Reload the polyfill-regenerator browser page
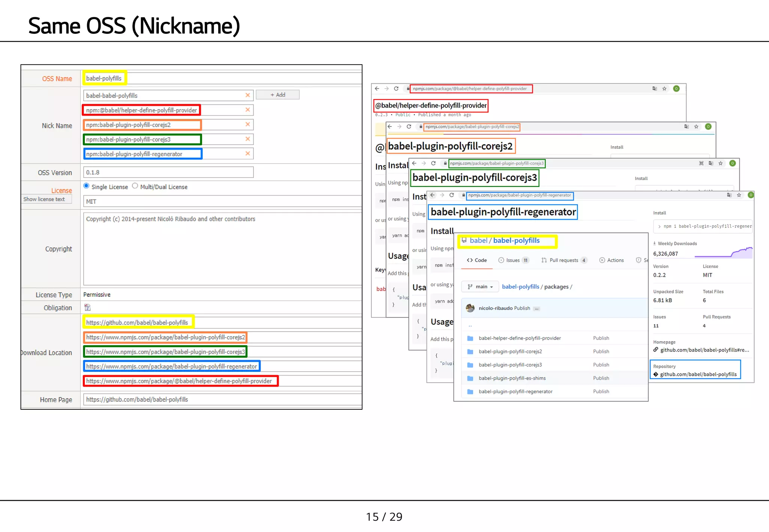Screen dimensions: 769x532 click(x=452, y=195)
